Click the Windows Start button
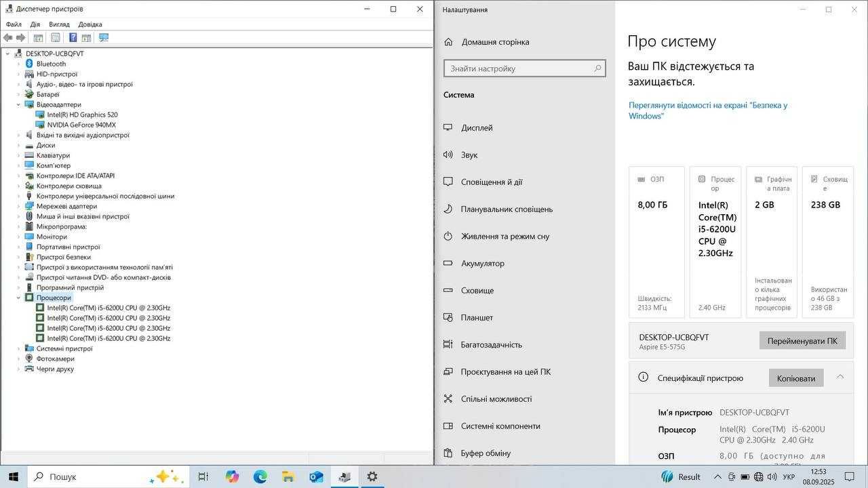The height and width of the screenshot is (488, 868). [13, 476]
